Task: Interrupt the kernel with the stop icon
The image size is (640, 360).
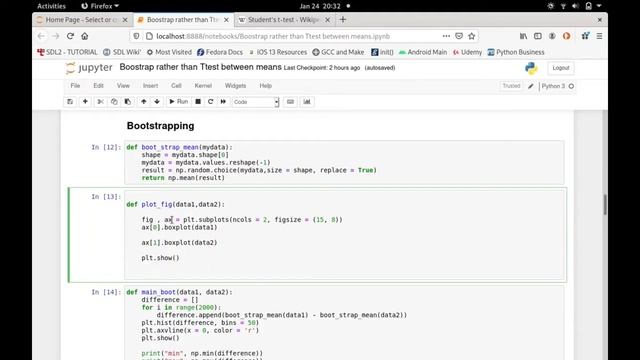Action: click(198, 102)
